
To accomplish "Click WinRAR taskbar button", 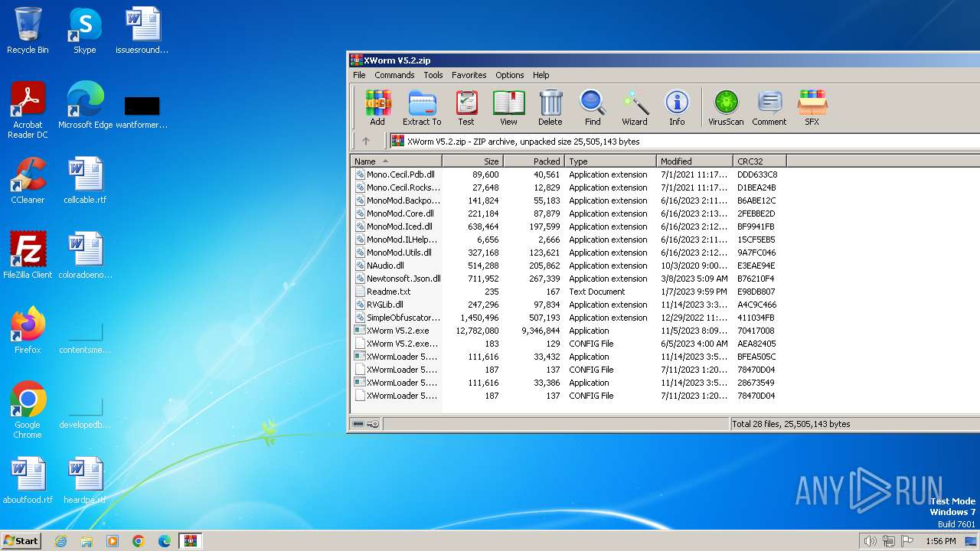I will [191, 541].
